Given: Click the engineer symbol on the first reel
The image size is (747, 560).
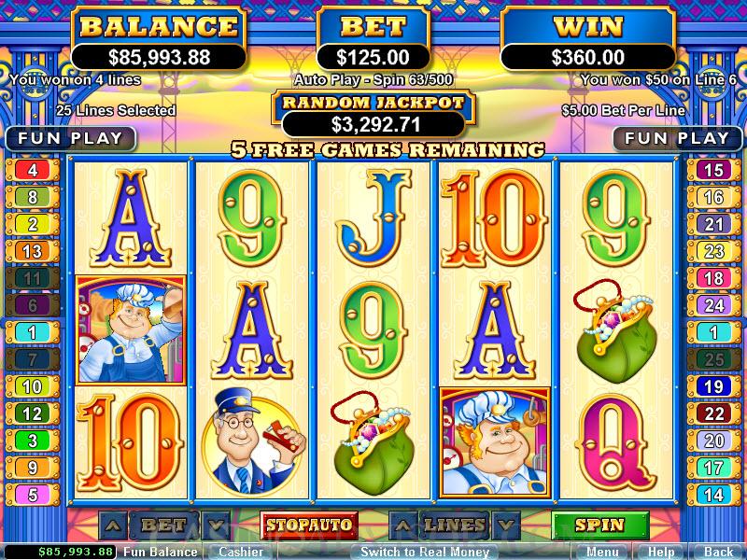Looking at the screenshot, I should coord(130,330).
